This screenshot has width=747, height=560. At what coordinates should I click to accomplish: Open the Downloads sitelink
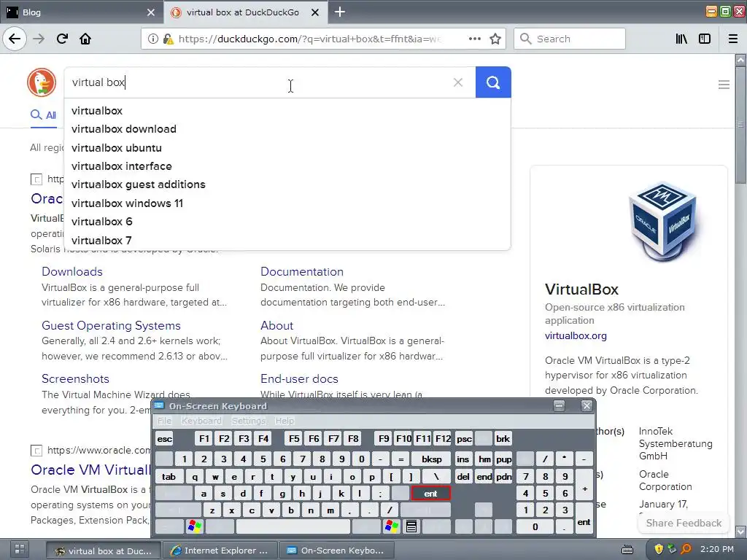(x=72, y=271)
